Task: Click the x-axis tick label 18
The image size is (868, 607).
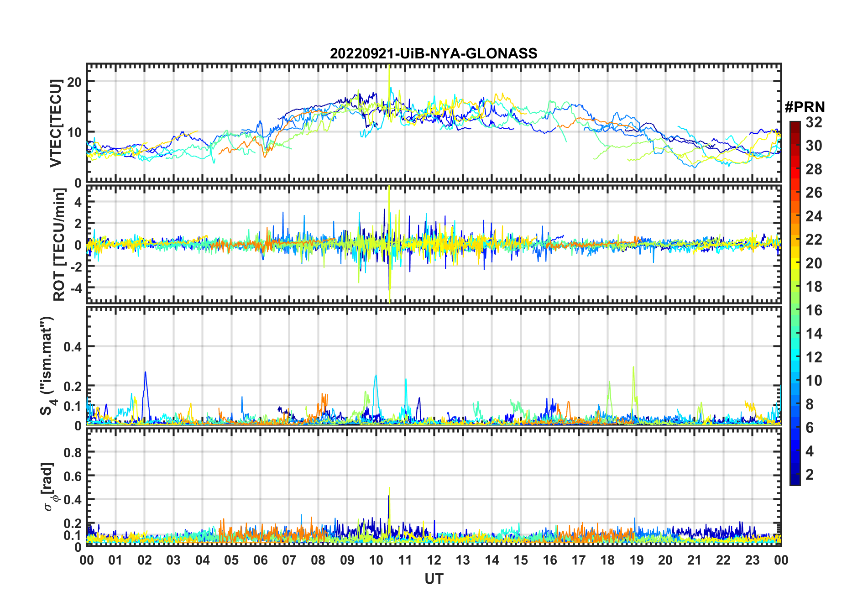Action: [x=607, y=560]
